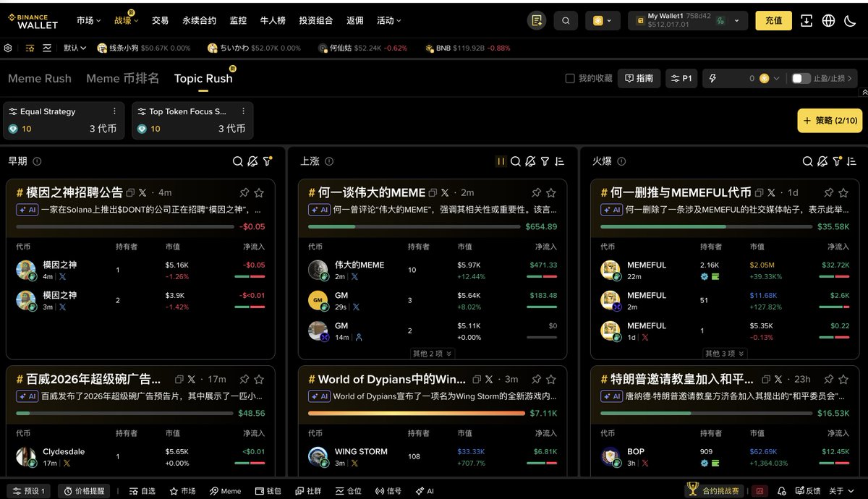Screen dimensions: 868x499
Task: Open the header search button
Action: (566, 21)
